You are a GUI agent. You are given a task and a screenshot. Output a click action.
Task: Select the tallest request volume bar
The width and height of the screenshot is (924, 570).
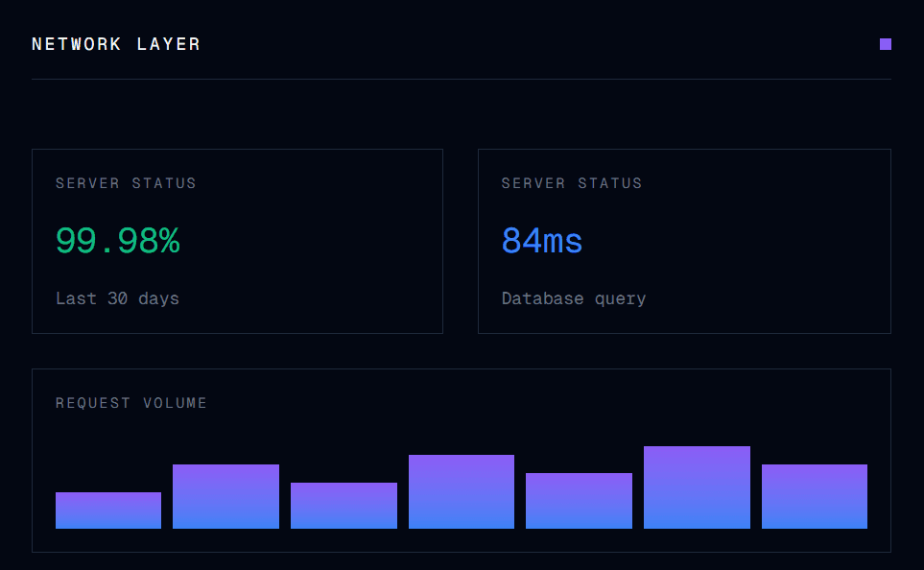tap(697, 487)
